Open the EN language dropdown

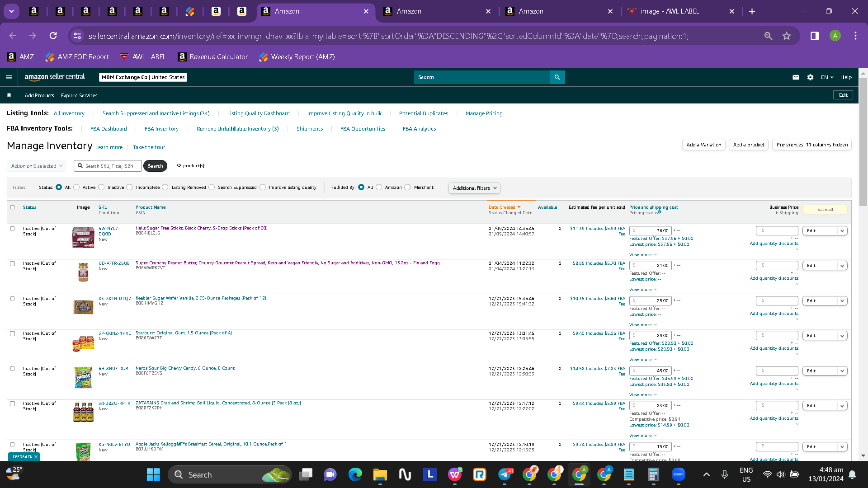[x=827, y=77]
